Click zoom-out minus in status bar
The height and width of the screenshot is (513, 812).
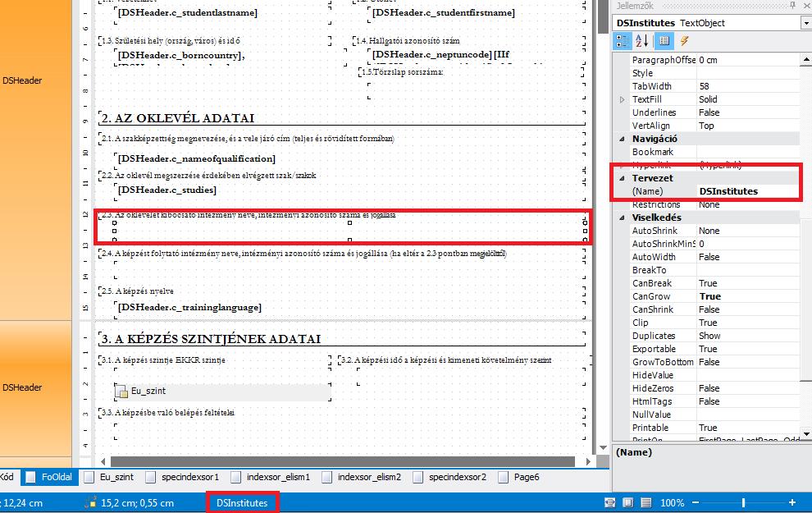coord(696,502)
